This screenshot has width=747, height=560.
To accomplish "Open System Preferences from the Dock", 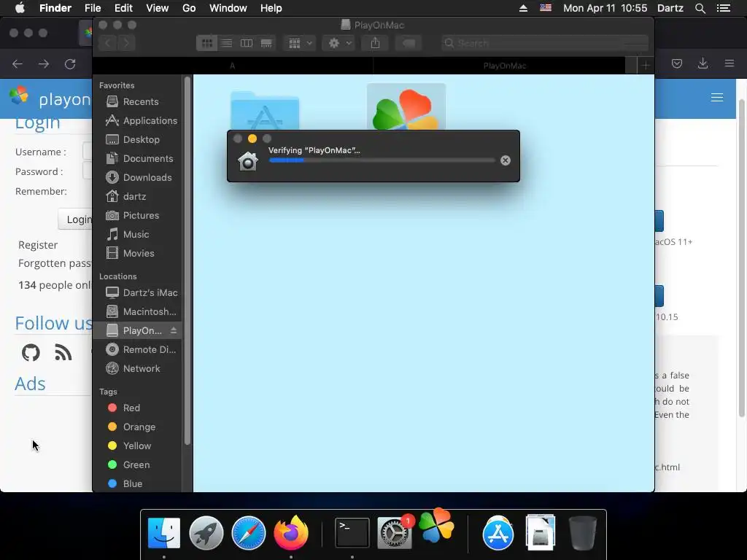I will pos(395,533).
